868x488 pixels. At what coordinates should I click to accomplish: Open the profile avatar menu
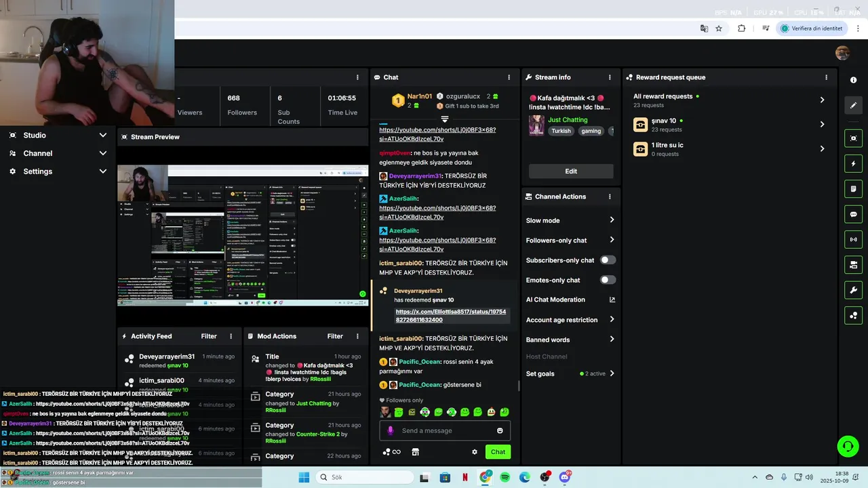[842, 54]
